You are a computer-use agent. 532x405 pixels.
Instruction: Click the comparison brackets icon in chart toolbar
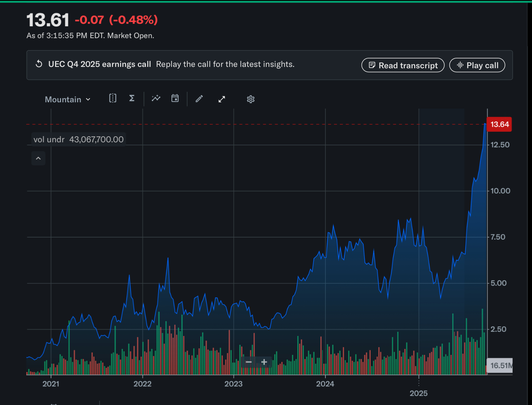tap(113, 98)
